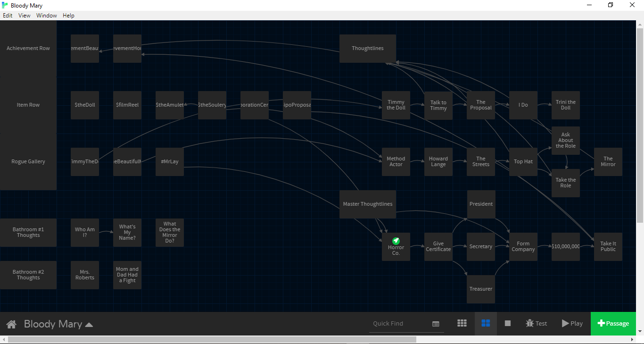Go to story library via home icon
The image size is (644, 344).
(11, 324)
